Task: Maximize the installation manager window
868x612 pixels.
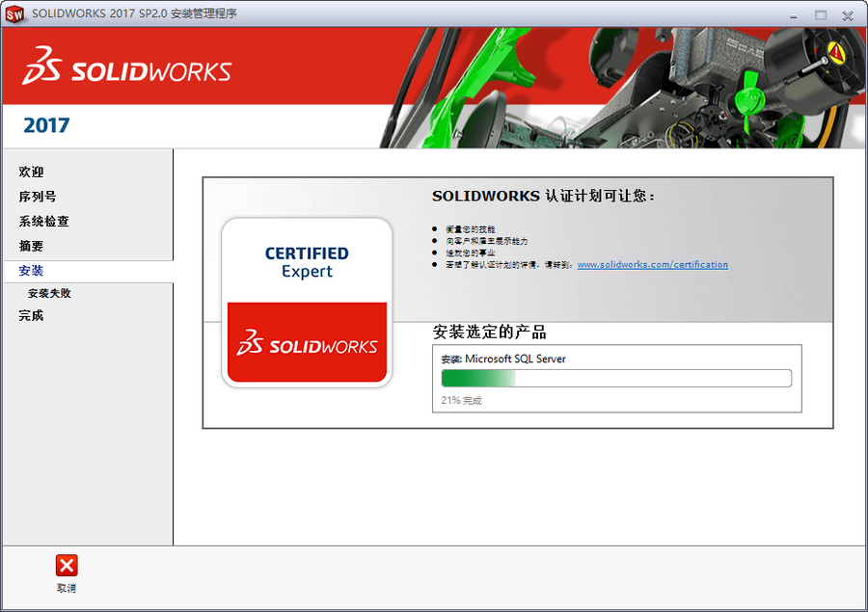Action: click(821, 13)
